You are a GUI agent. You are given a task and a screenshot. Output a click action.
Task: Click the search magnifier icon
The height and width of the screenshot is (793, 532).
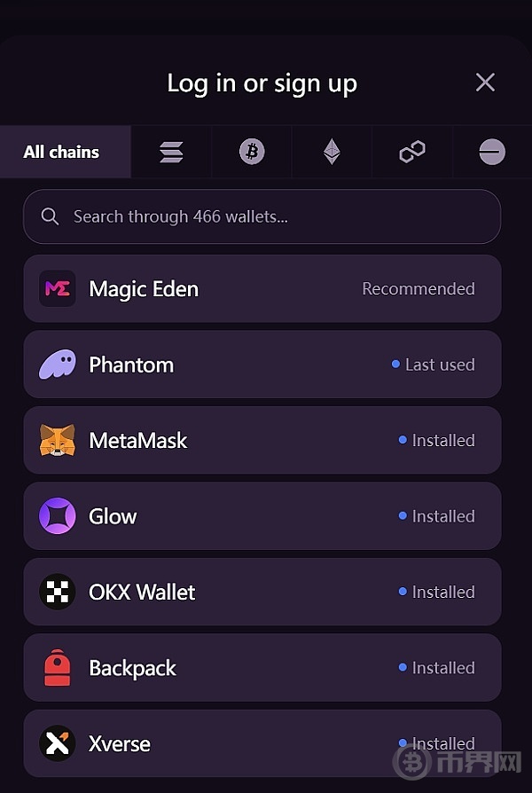coord(51,216)
